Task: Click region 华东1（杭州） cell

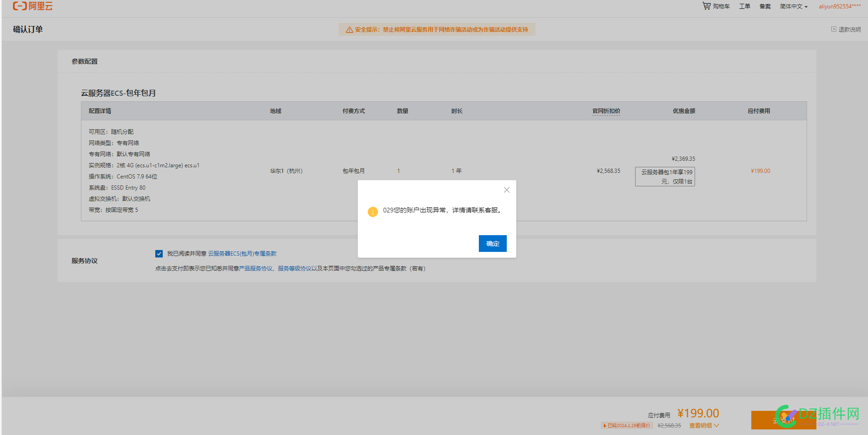Action: click(x=286, y=171)
